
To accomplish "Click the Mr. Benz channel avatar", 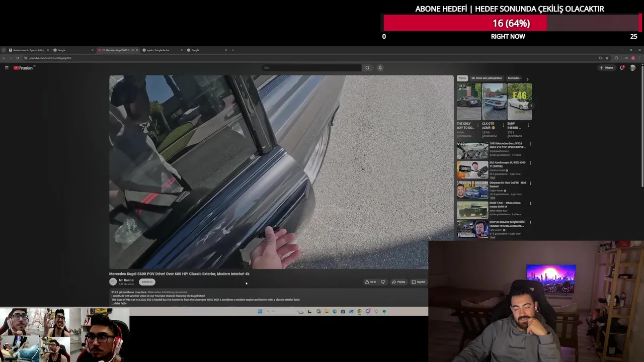I will tap(113, 282).
